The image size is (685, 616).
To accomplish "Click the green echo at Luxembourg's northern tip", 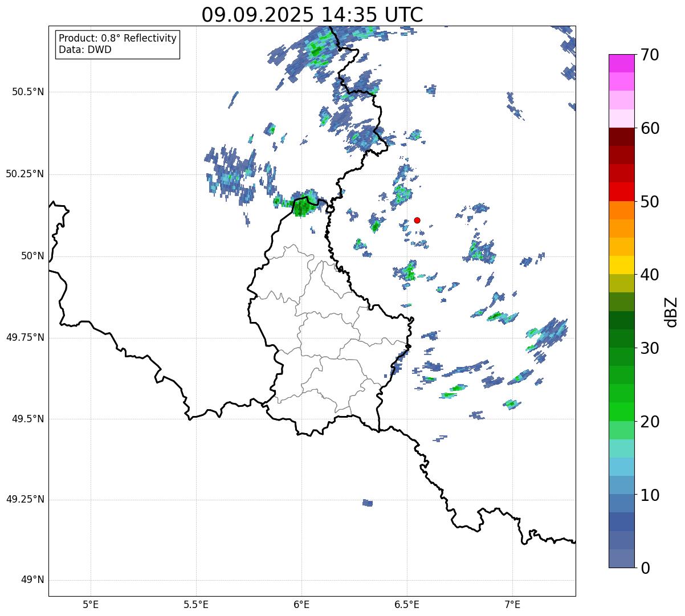I will click(x=302, y=204).
